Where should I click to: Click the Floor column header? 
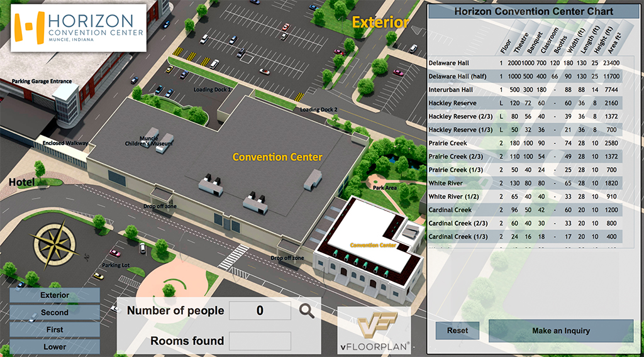point(506,47)
